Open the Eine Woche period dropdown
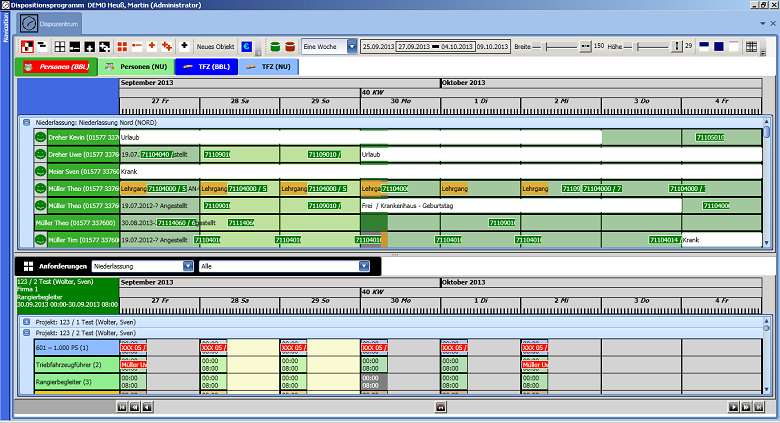 352,47
